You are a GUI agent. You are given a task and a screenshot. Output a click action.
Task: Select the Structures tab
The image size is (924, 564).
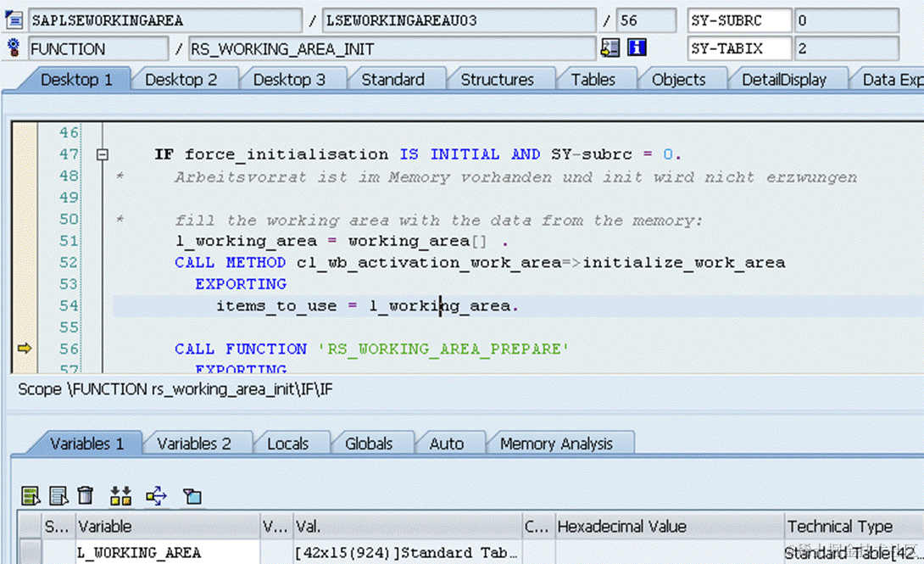tap(497, 80)
